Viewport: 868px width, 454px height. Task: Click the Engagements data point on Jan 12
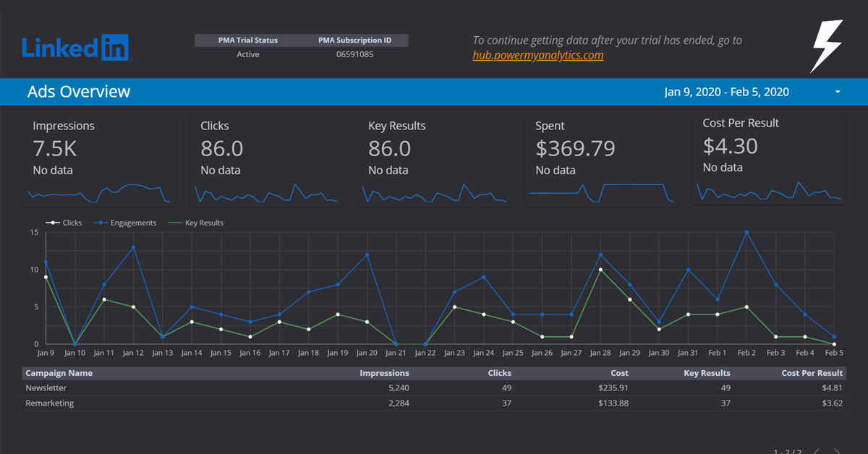click(133, 247)
